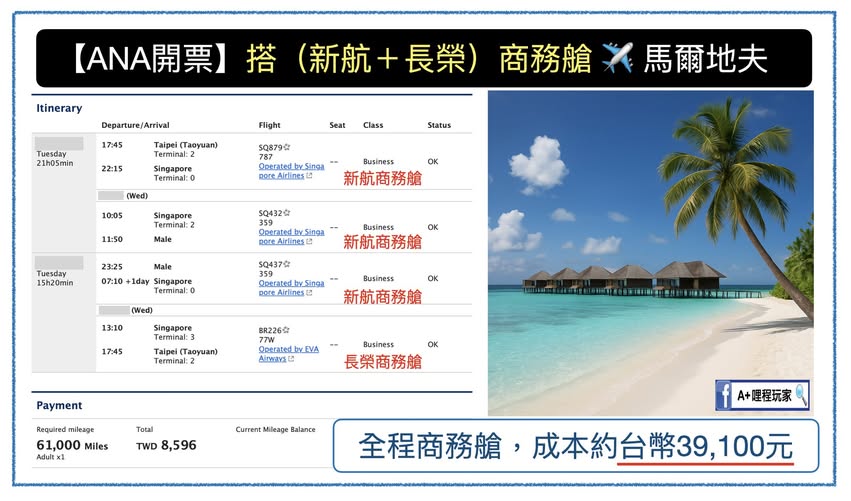Click the Facebook logo icon
851x501 pixels.
tap(723, 396)
